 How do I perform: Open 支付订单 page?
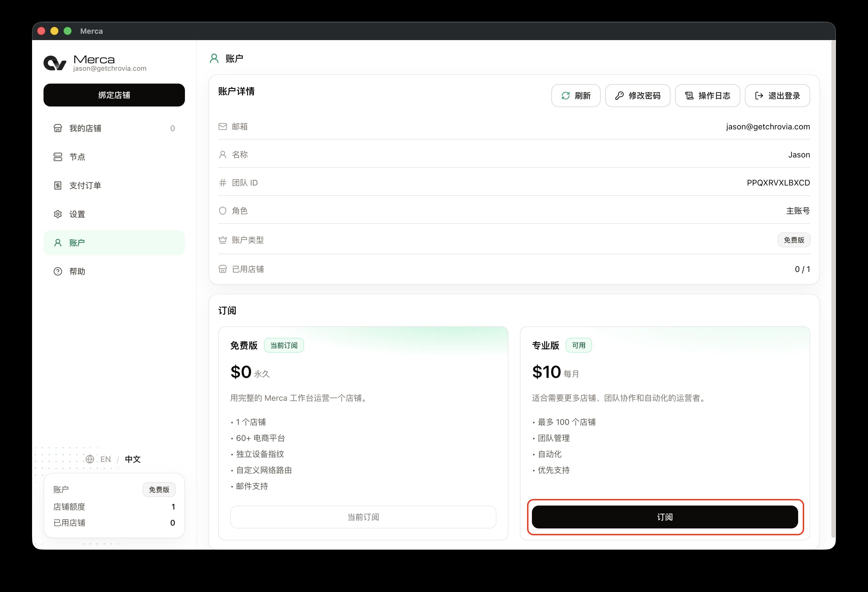pyautogui.click(x=114, y=186)
